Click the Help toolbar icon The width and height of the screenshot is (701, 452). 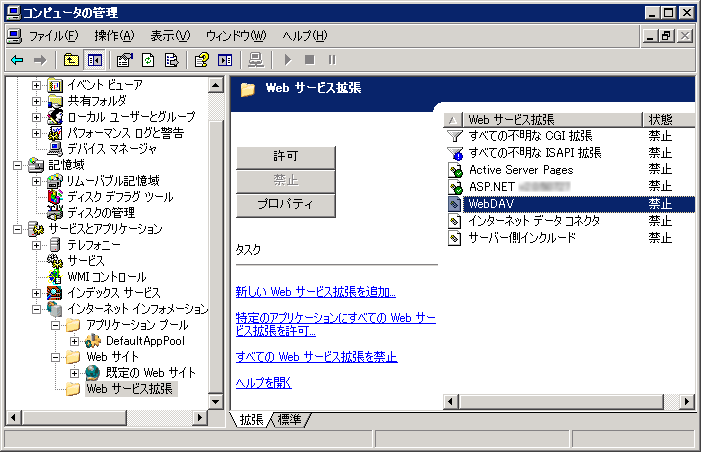202,60
